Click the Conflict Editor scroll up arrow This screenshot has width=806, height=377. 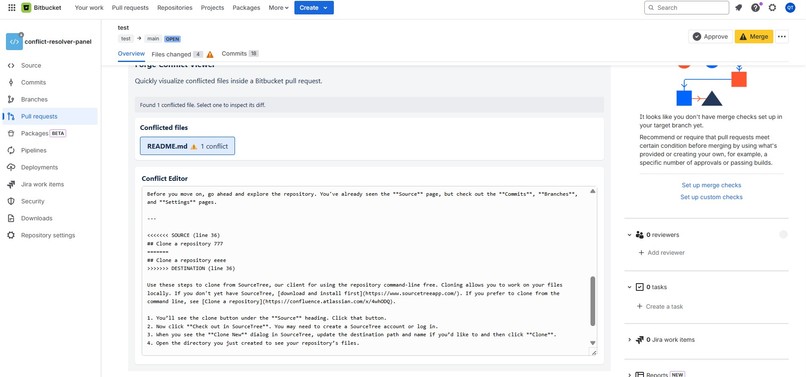[x=592, y=191]
